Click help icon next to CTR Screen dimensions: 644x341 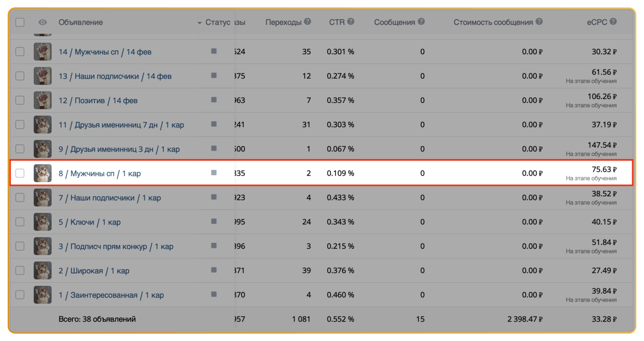pyautogui.click(x=351, y=22)
